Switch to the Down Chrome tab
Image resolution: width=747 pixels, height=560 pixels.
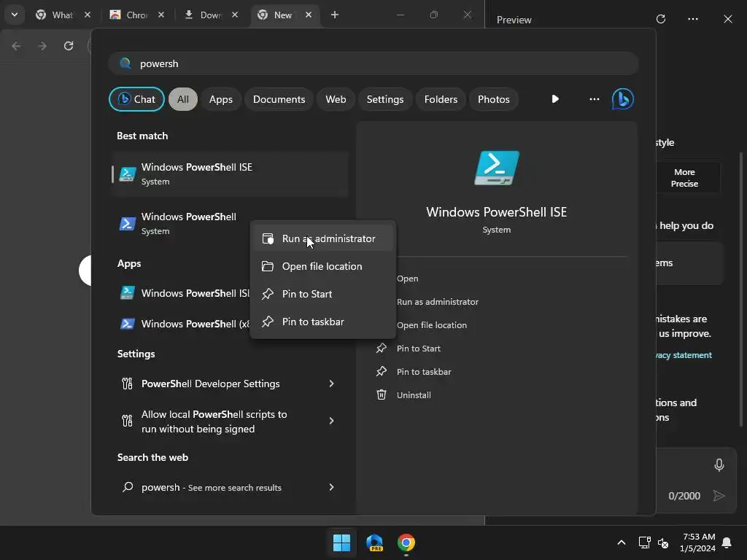coord(211,15)
